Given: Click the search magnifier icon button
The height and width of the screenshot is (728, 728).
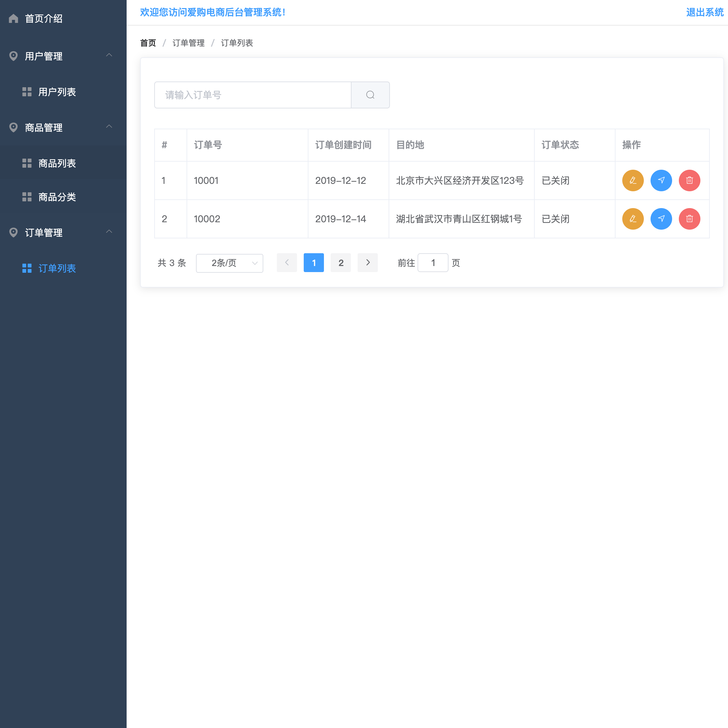Looking at the screenshot, I should pyautogui.click(x=370, y=95).
